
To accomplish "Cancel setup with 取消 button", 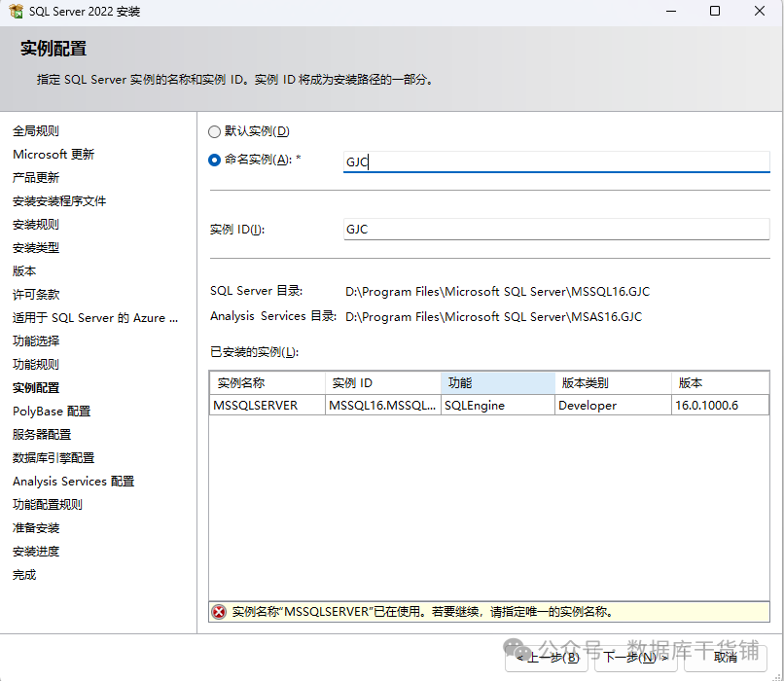I will point(726,658).
